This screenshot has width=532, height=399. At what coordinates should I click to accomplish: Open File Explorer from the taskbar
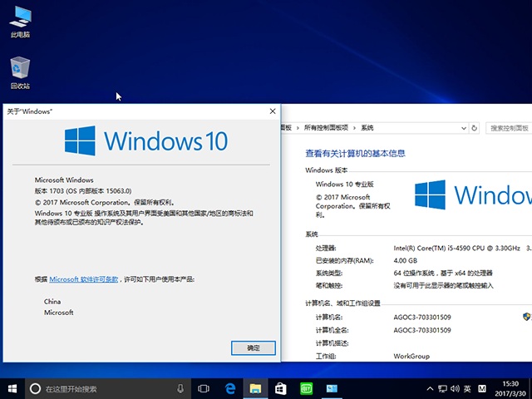256,388
